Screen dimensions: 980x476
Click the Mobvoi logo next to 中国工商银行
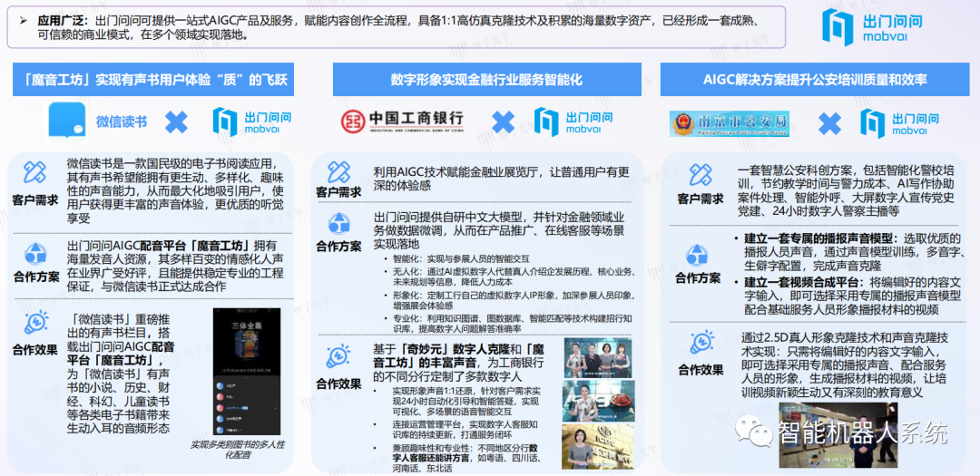point(573,121)
